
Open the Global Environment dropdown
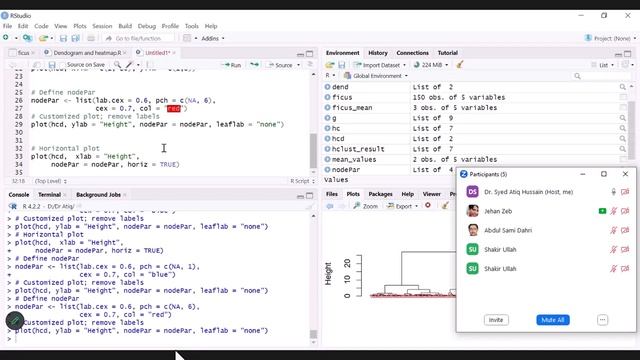376,76
